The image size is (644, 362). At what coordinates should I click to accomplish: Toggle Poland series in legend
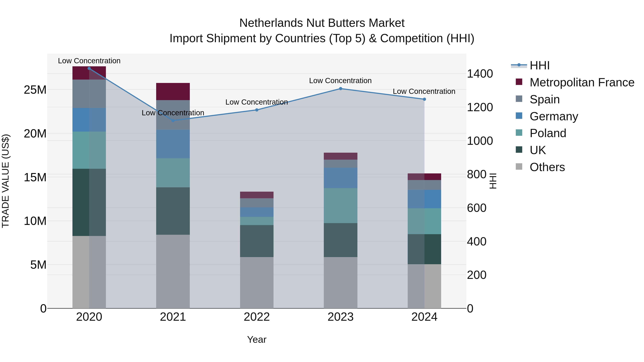tap(541, 133)
